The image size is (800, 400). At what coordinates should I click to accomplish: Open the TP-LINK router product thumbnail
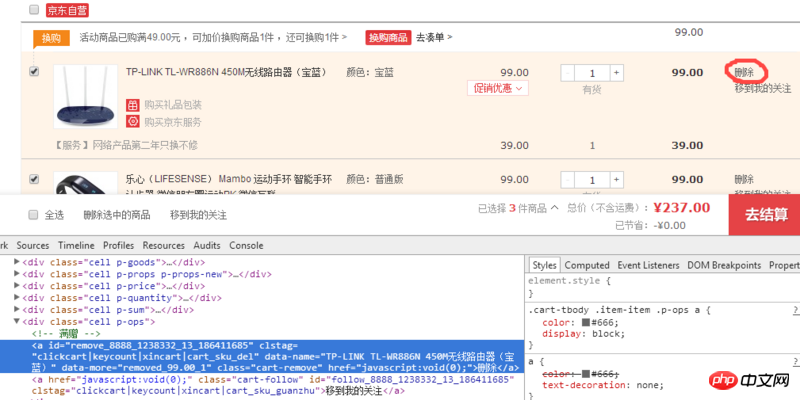(x=86, y=96)
